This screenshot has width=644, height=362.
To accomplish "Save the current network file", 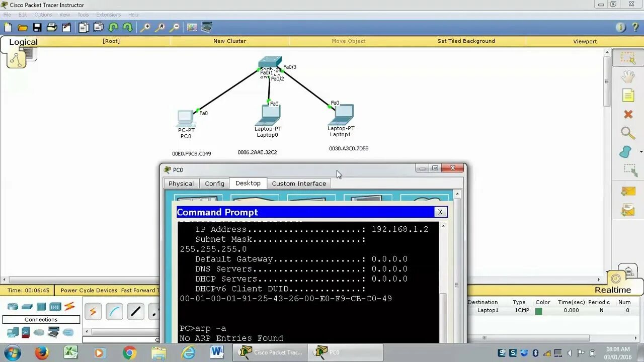I will pyautogui.click(x=37, y=28).
